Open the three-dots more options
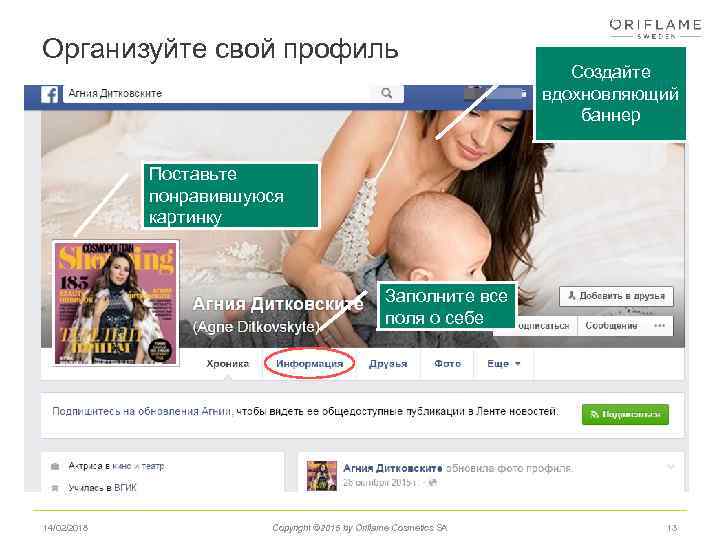Screen dimensions: 720x540 click(660, 326)
